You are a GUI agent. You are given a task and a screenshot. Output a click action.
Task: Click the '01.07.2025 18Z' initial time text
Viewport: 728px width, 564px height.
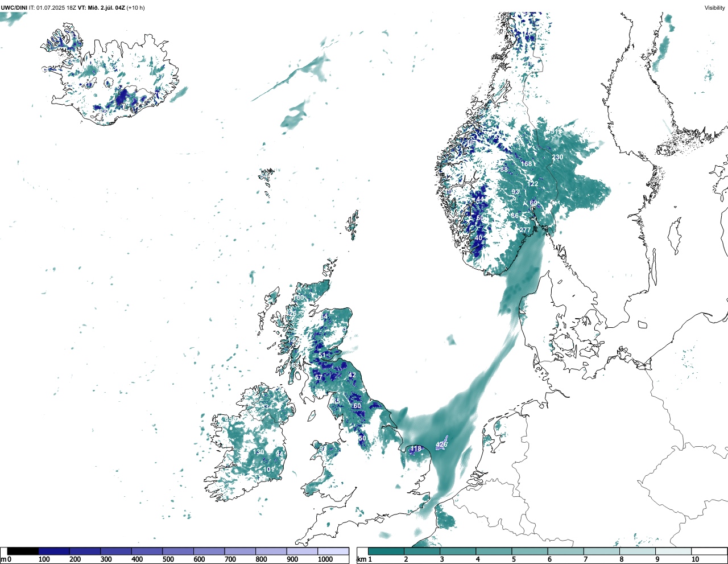click(x=56, y=7)
